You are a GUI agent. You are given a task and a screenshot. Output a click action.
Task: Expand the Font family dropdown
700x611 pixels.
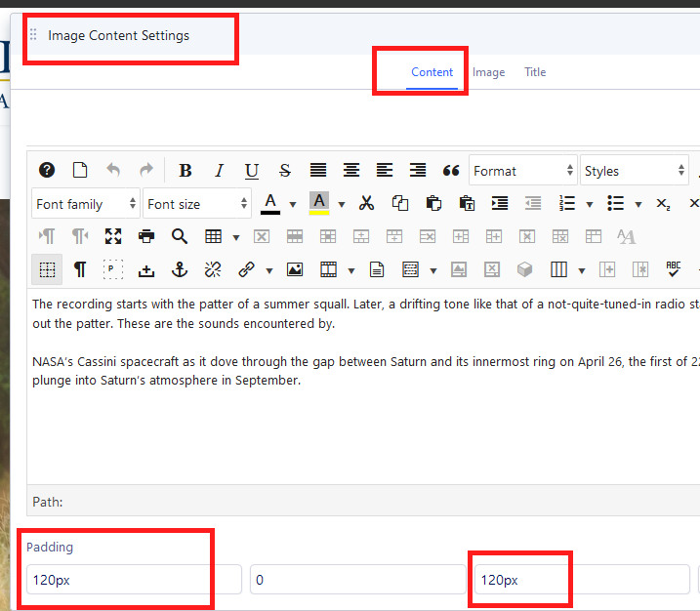point(86,203)
